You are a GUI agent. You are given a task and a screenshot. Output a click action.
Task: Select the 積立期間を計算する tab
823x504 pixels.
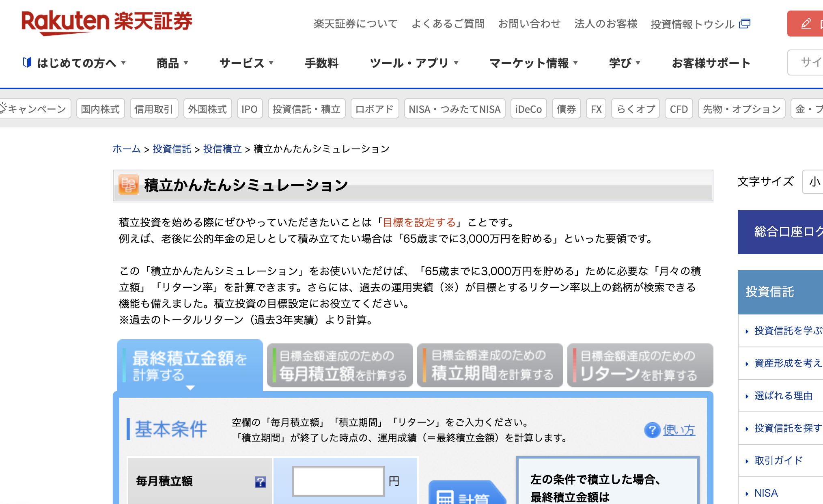(490, 365)
